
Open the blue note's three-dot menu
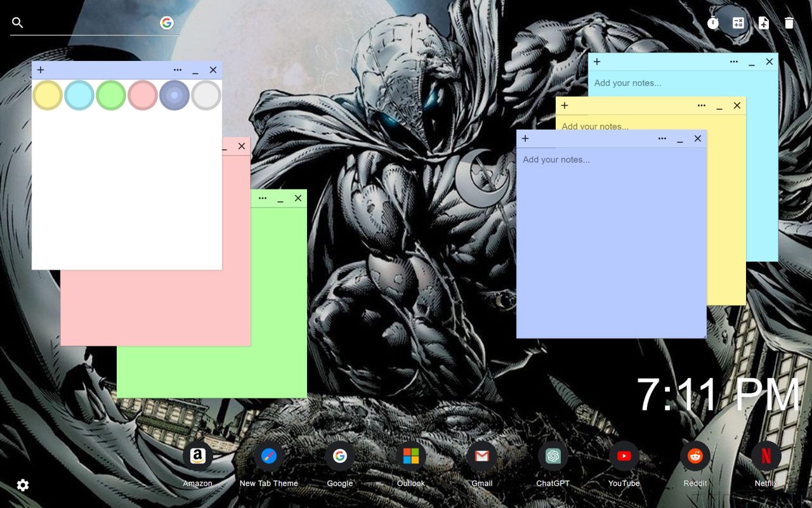point(662,138)
